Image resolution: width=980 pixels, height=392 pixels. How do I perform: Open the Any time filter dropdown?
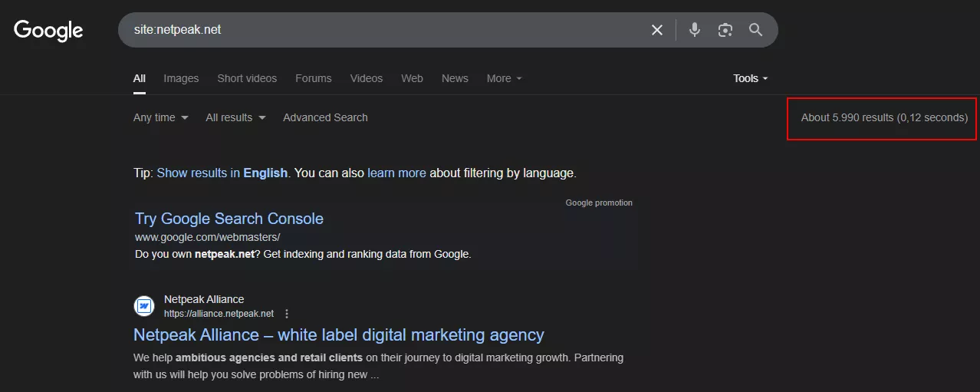pos(161,117)
